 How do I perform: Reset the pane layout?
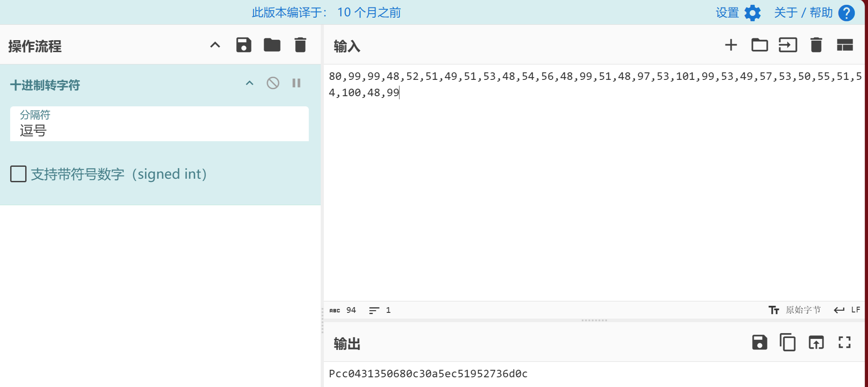coord(845,45)
